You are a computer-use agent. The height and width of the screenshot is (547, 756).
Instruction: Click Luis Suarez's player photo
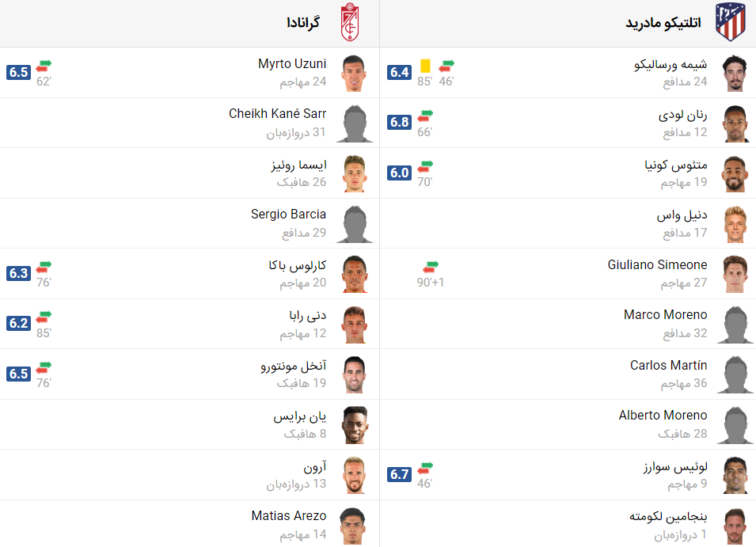(735, 475)
